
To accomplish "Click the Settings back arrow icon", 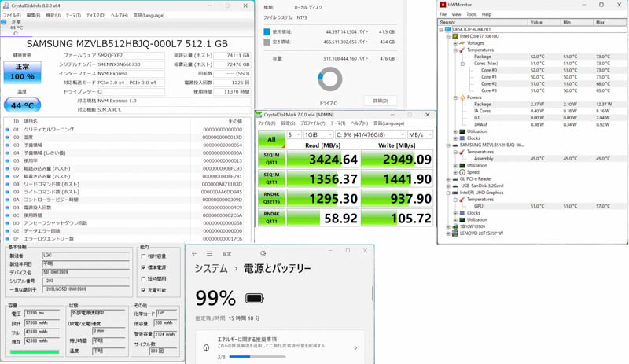I will click(194, 254).
